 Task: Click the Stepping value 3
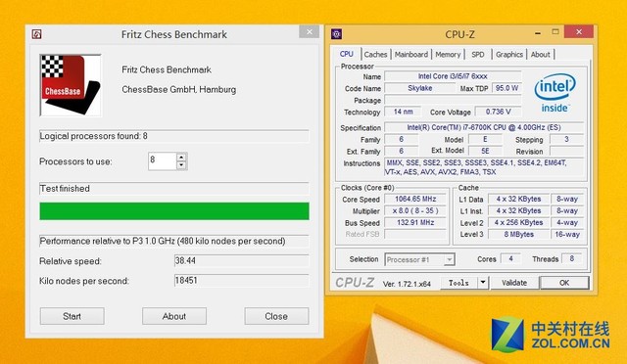tap(566, 139)
